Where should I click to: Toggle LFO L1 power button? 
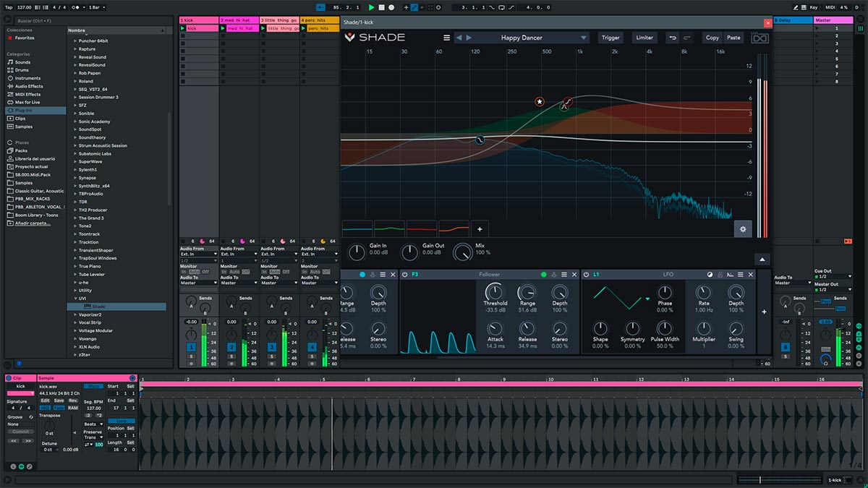pos(586,275)
